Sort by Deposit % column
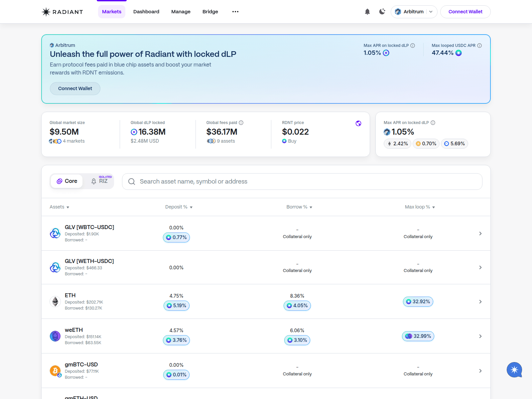 pos(179,207)
